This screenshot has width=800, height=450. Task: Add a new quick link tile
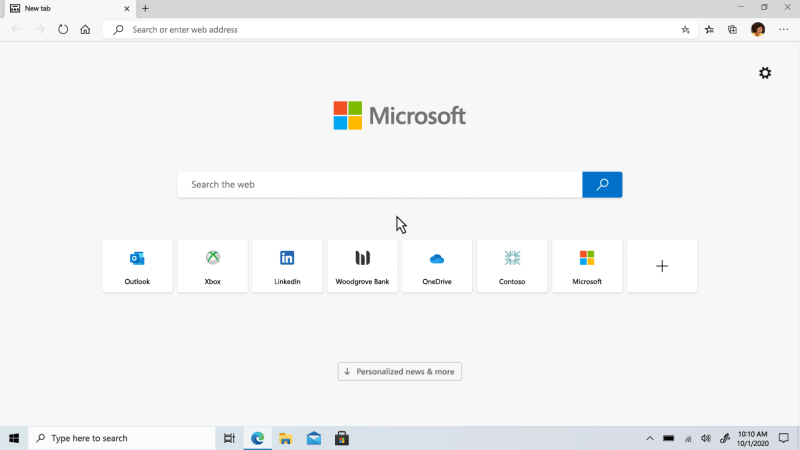pos(662,266)
